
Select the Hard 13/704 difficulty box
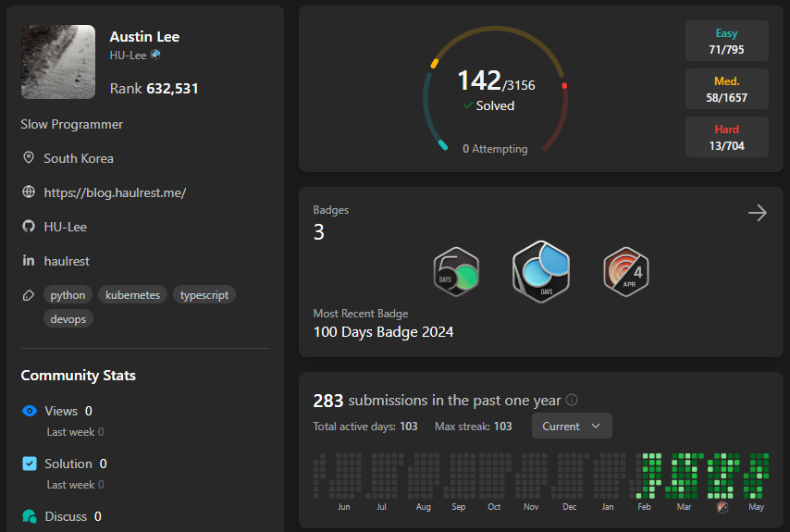[x=726, y=137]
